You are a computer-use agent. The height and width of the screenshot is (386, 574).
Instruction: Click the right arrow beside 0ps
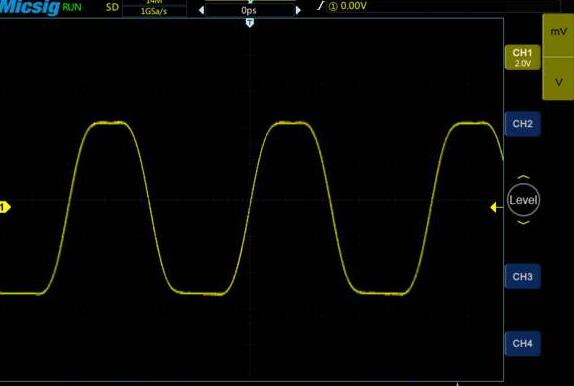pos(298,10)
